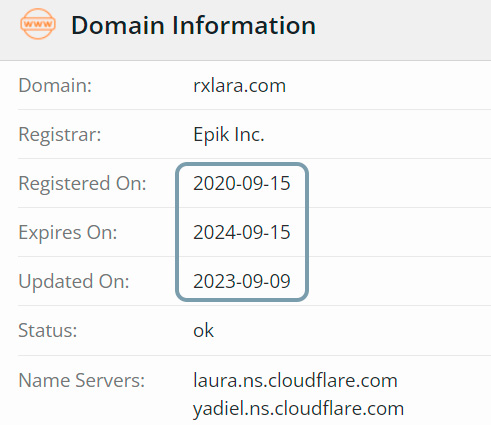Click the Status: label
Viewport: 491px width, 425px height.
point(48,331)
